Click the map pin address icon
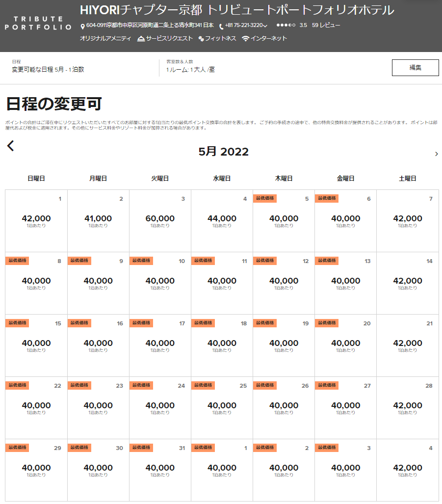The width and height of the screenshot is (442, 504). tap(82, 27)
